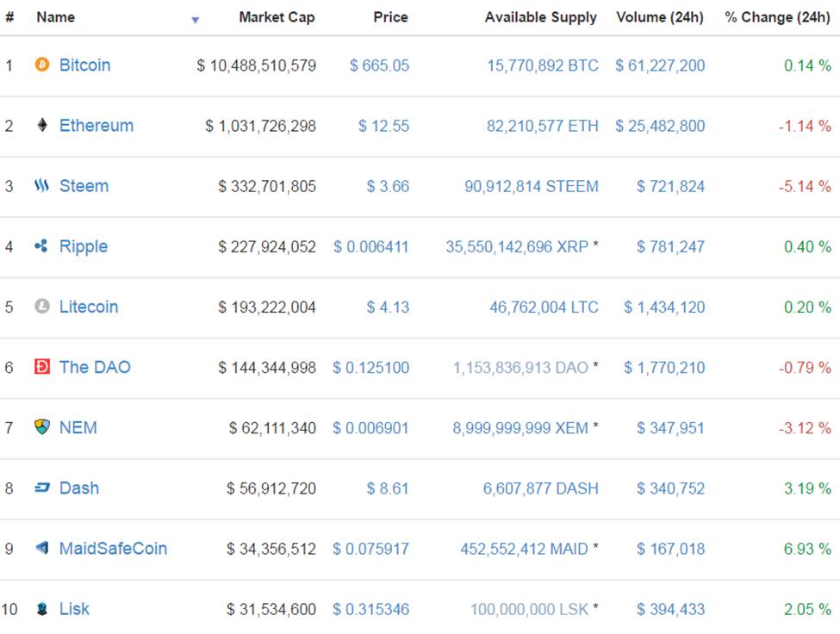Click supply 15,770,892 BTC
The height and width of the screenshot is (634, 840).
point(543,65)
